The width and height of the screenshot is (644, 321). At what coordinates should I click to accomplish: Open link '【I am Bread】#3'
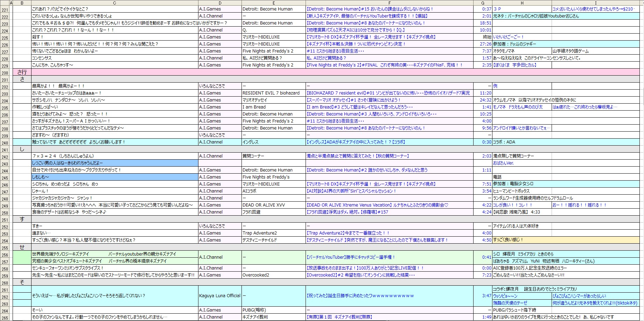323,107
